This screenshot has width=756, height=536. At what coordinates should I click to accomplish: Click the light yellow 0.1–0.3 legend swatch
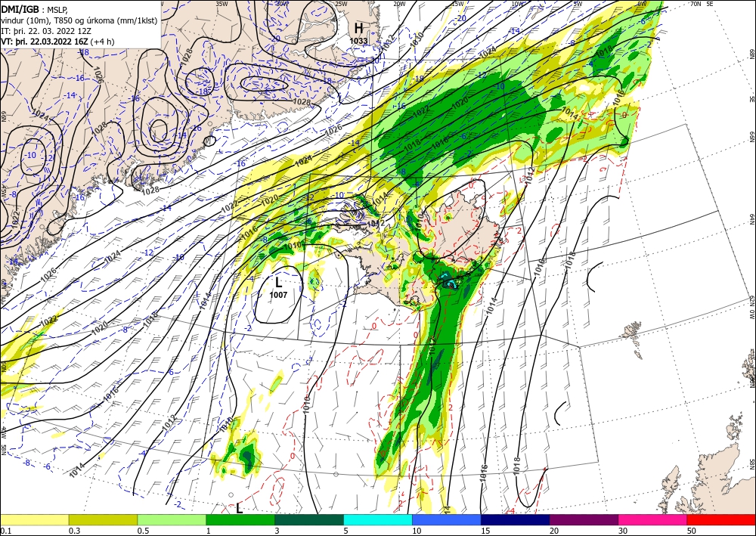(x=34, y=519)
